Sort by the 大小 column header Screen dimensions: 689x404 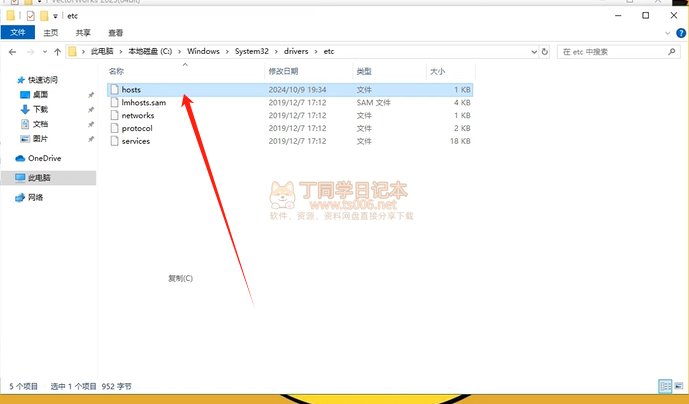[x=437, y=71]
